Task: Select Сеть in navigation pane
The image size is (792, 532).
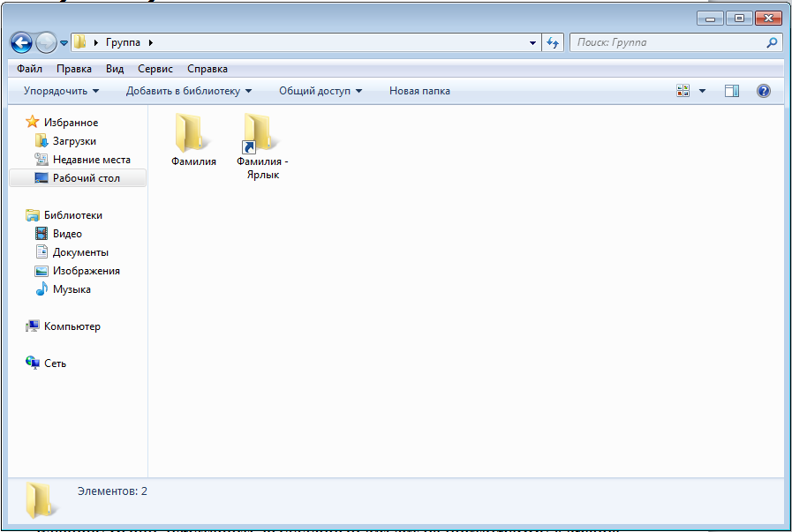Action: (x=55, y=363)
